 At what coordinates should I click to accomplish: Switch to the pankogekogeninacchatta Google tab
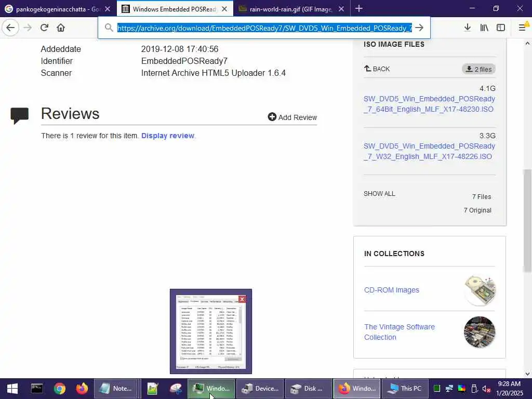pyautogui.click(x=58, y=9)
